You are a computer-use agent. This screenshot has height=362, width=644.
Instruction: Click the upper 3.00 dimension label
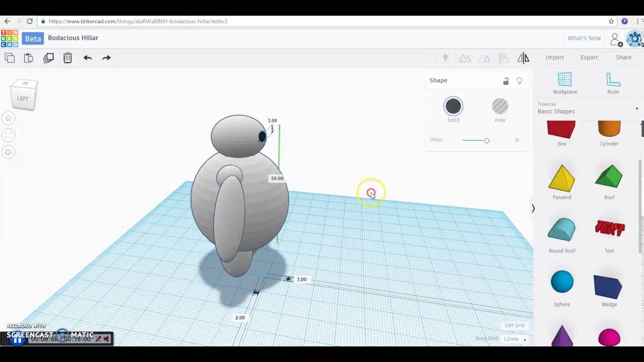pos(272,121)
